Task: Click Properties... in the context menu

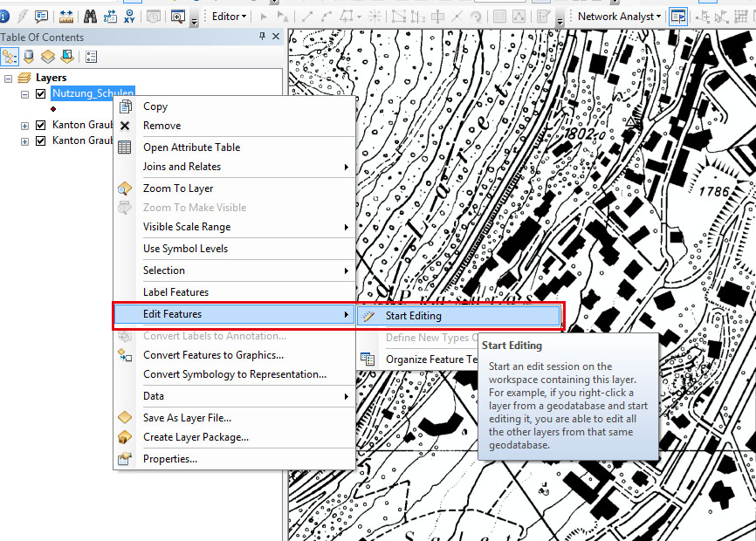Action: tap(170, 459)
